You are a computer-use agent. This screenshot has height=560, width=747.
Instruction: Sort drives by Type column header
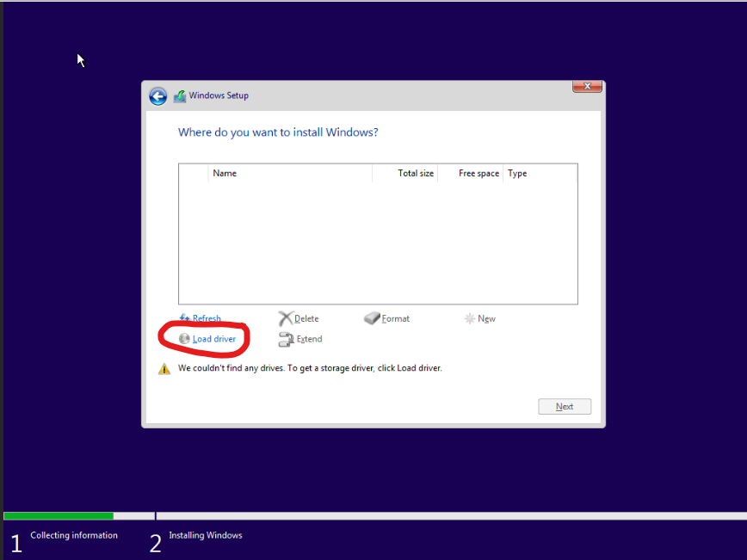(x=540, y=174)
